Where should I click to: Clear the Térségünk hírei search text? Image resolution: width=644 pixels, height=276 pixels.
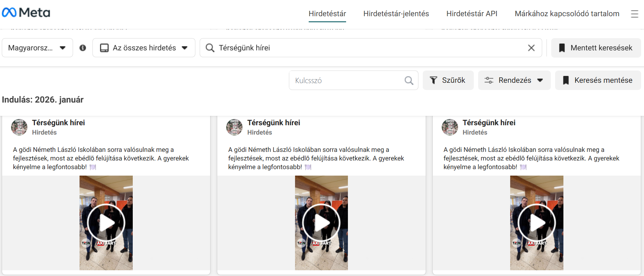point(531,48)
